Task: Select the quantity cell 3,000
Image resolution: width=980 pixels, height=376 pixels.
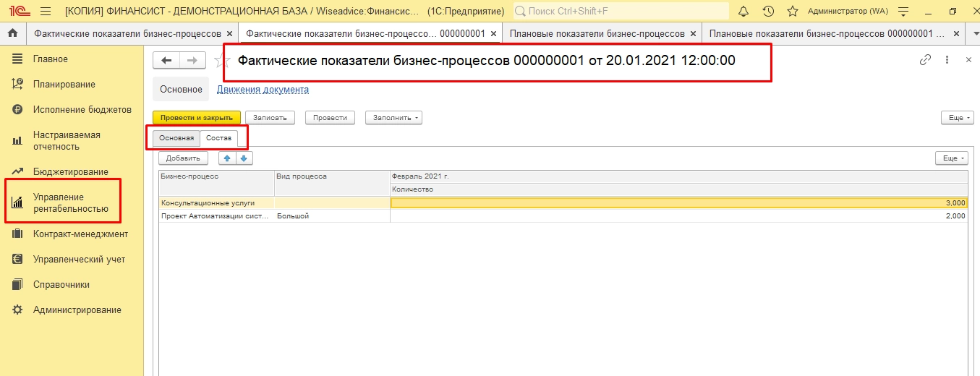Action: (x=678, y=203)
